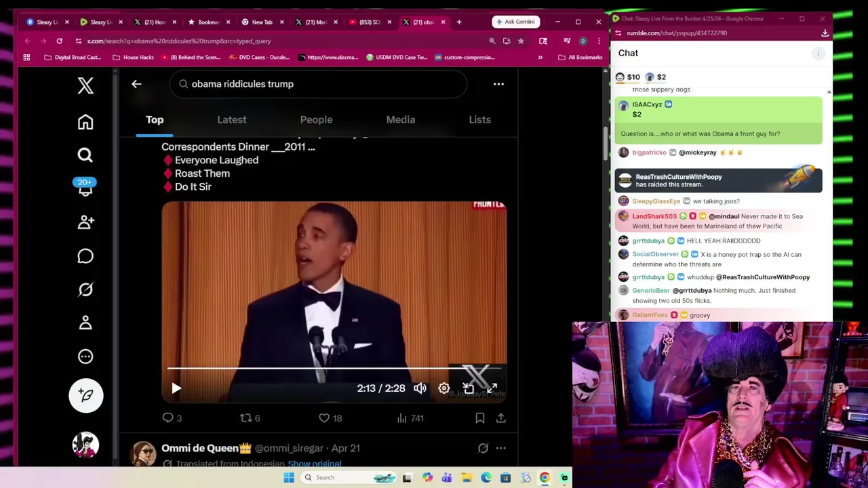Open video settings gear

click(444, 388)
